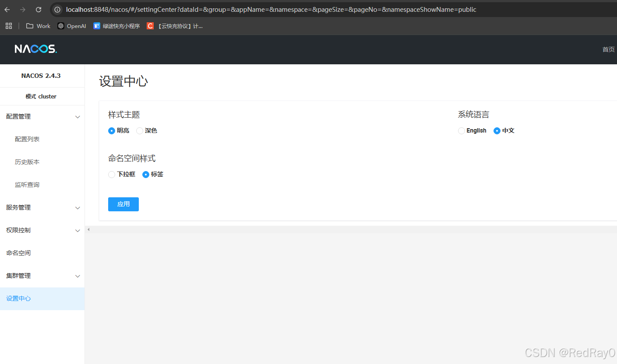Click the NACOS logo
Viewport: 617px width, 364px height.
click(36, 49)
